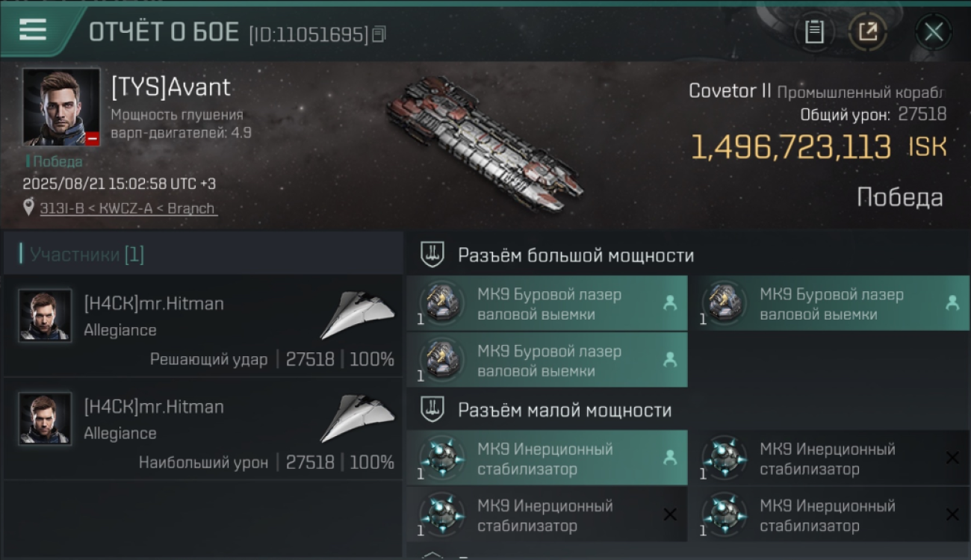Click Allegiance ship icon in Решающий удар row
Screen dimensions: 971x560
358,314
